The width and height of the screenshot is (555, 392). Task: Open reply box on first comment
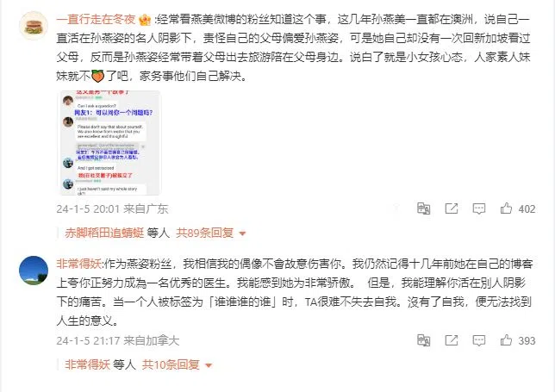click(479, 208)
